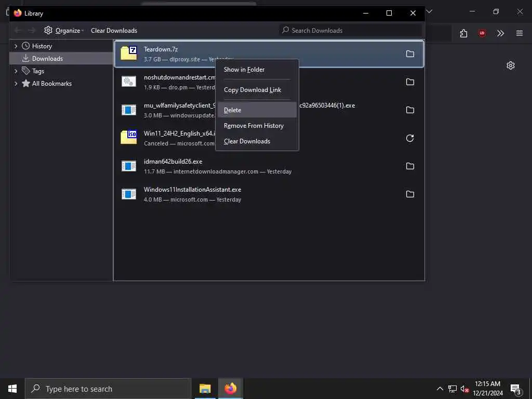Open the Firefox hamburger application menu
Viewport: 532px width, 399px height.
point(520,33)
